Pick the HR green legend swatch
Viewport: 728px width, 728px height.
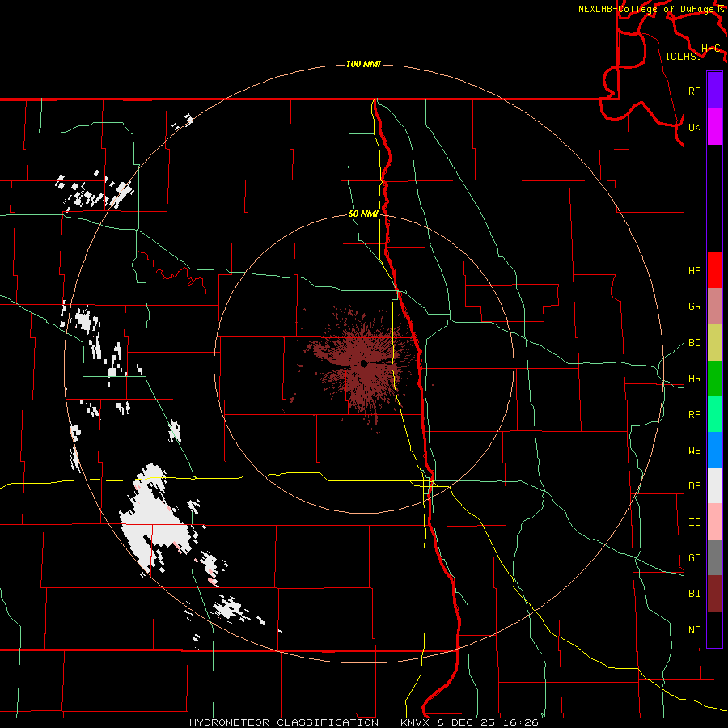tap(714, 378)
